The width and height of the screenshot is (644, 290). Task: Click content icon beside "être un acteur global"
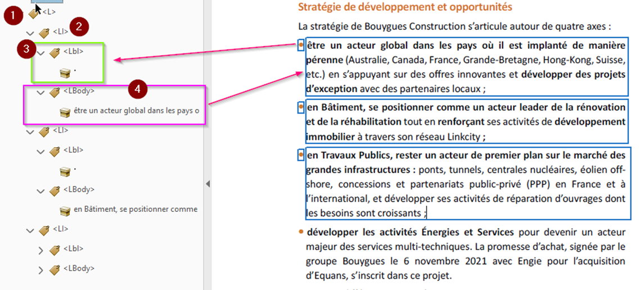65,111
